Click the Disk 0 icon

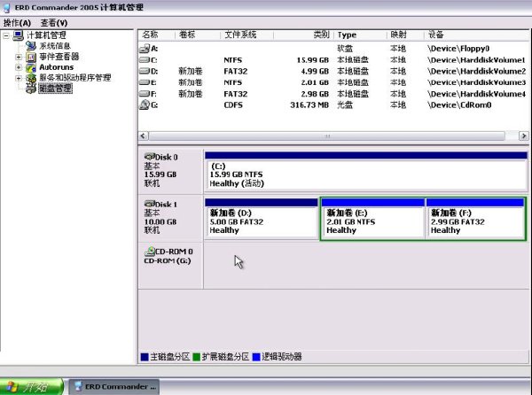click(x=150, y=157)
